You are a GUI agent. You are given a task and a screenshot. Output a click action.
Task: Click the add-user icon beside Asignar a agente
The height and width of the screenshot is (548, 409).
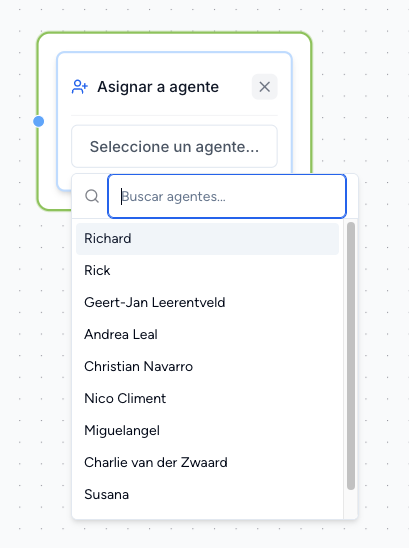(x=80, y=87)
